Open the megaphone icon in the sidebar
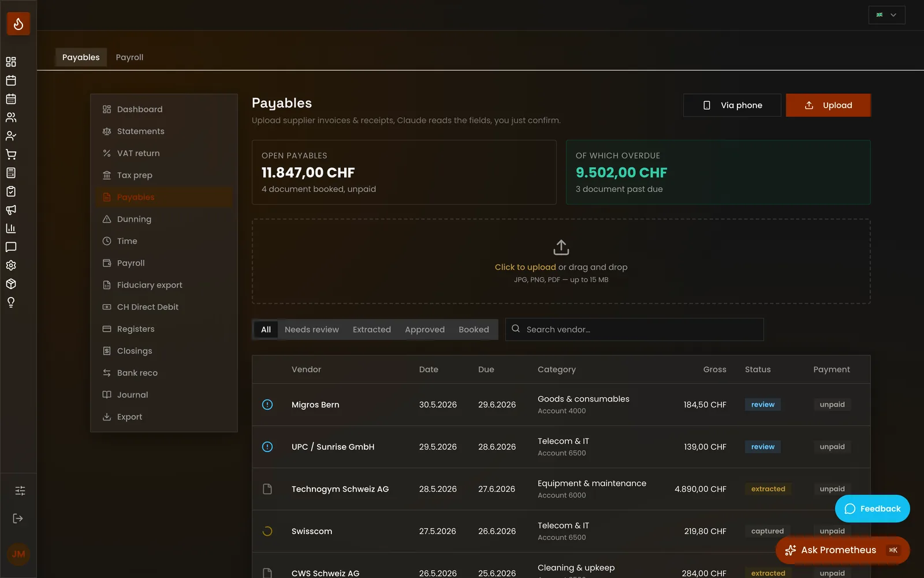The width and height of the screenshot is (924, 578). (x=11, y=210)
